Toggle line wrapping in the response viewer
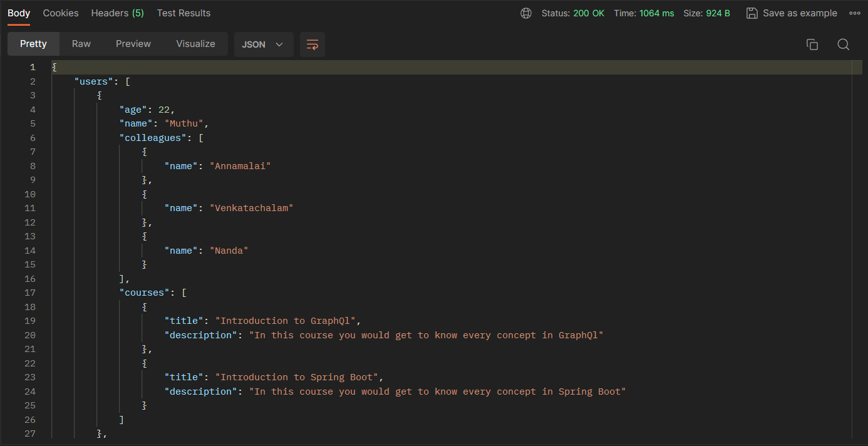The image size is (868, 446). [312, 44]
